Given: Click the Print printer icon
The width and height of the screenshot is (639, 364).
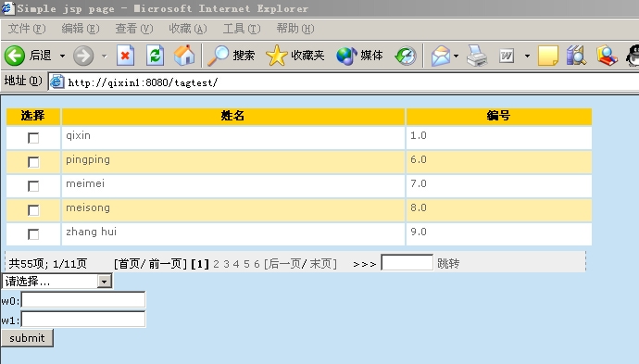Looking at the screenshot, I should [477, 56].
